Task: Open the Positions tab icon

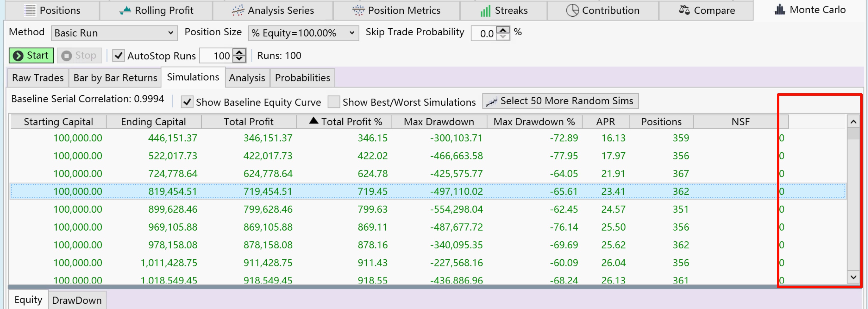Action: tap(30, 10)
